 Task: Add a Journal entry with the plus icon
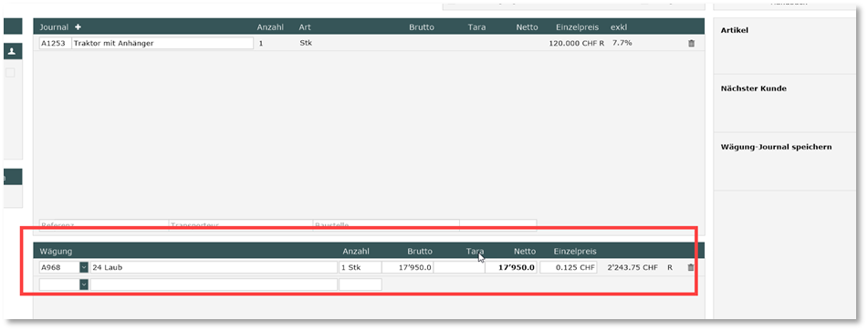pyautogui.click(x=78, y=27)
